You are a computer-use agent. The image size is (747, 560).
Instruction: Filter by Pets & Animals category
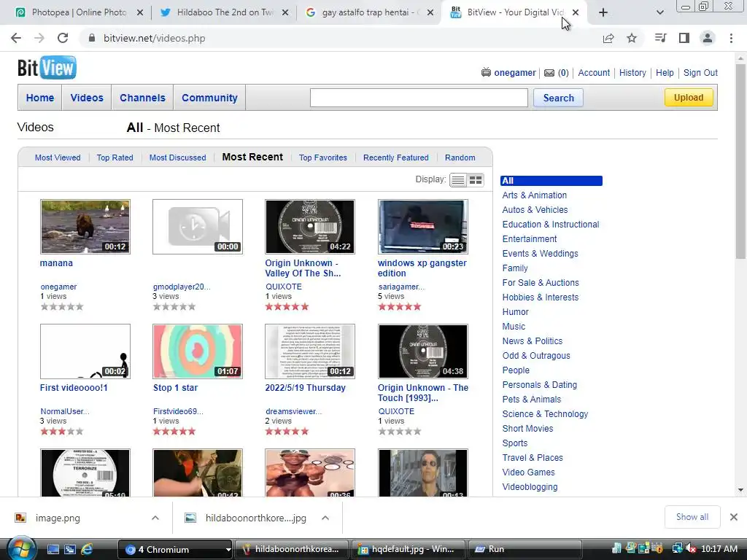(x=532, y=400)
